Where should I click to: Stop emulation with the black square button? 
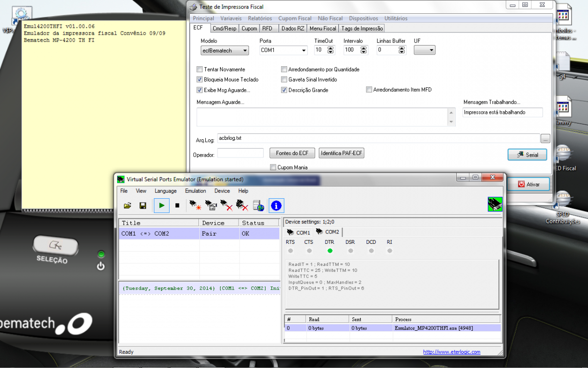point(177,206)
